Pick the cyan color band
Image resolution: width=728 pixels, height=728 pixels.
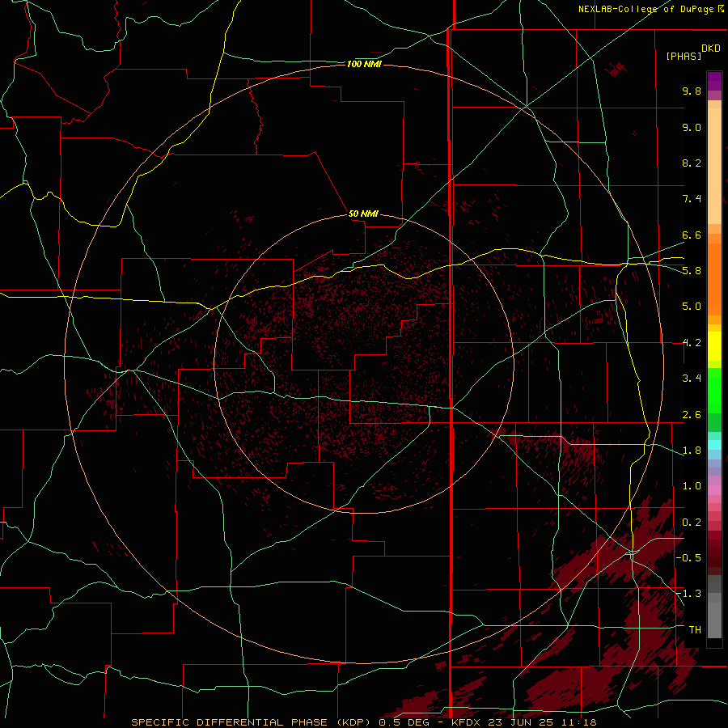click(x=714, y=445)
